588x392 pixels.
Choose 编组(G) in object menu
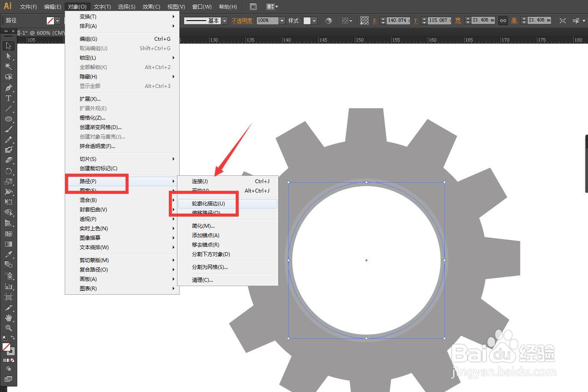point(122,39)
